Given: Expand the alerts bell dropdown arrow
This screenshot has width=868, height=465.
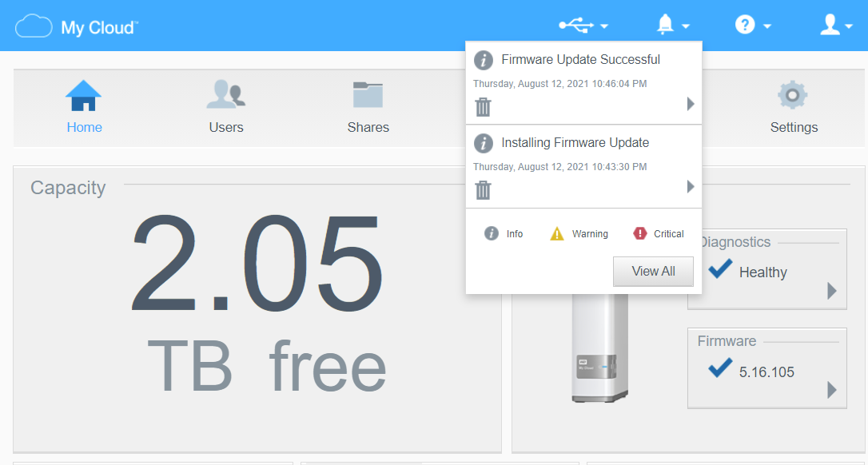Looking at the screenshot, I should tap(685, 26).
